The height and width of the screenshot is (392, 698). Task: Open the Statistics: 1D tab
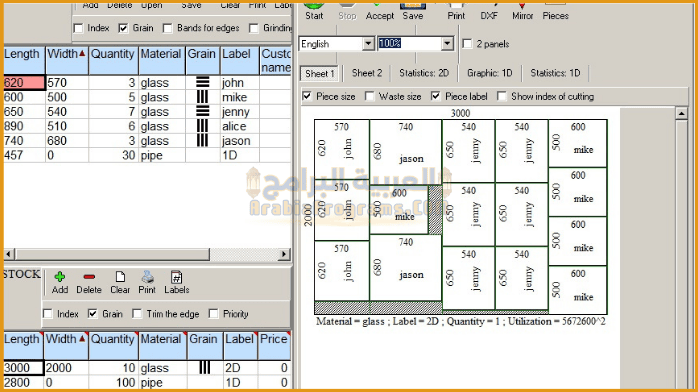pyautogui.click(x=555, y=73)
